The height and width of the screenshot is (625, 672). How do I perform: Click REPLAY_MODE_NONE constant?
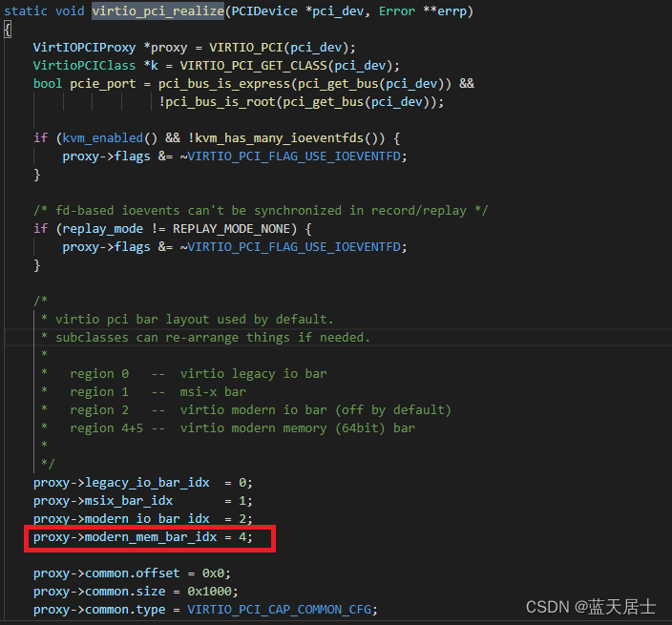231,229
